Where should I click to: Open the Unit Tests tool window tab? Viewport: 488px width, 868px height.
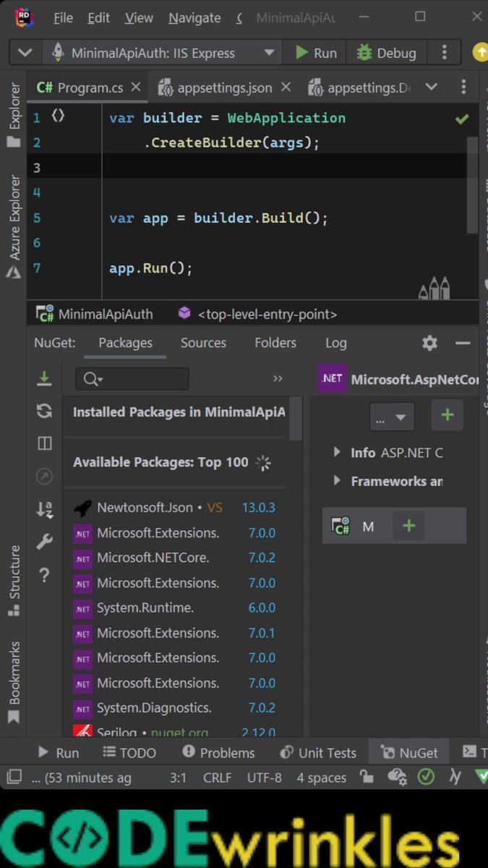tap(318, 752)
